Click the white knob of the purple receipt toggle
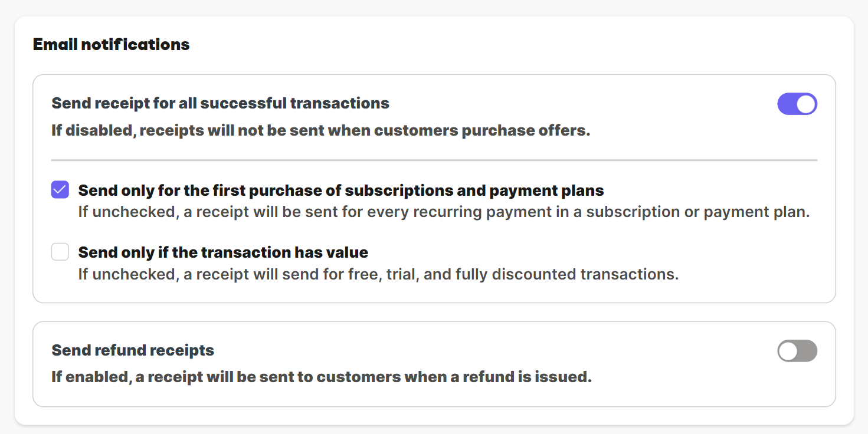The height and width of the screenshot is (434, 868). pyautogui.click(x=806, y=104)
